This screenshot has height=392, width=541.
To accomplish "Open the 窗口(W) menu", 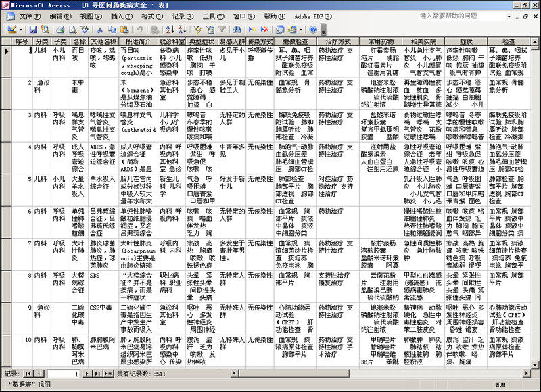I will tap(244, 16).
